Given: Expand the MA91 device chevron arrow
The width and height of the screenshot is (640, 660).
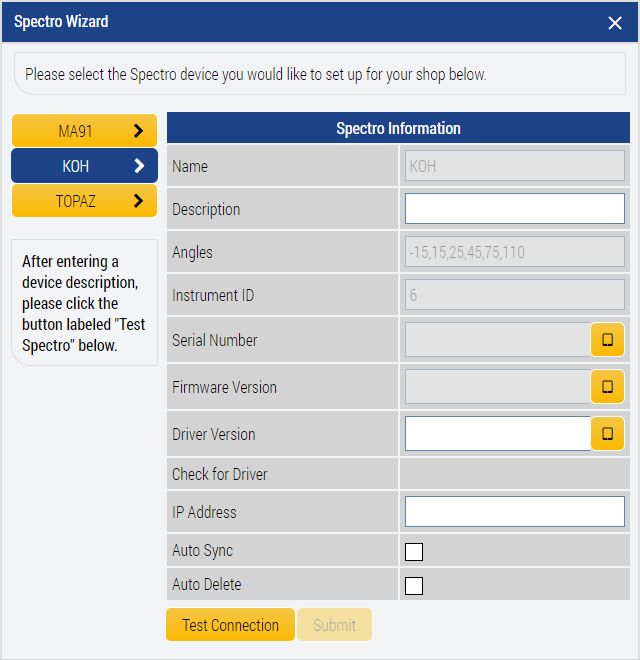Looking at the screenshot, I should [139, 131].
